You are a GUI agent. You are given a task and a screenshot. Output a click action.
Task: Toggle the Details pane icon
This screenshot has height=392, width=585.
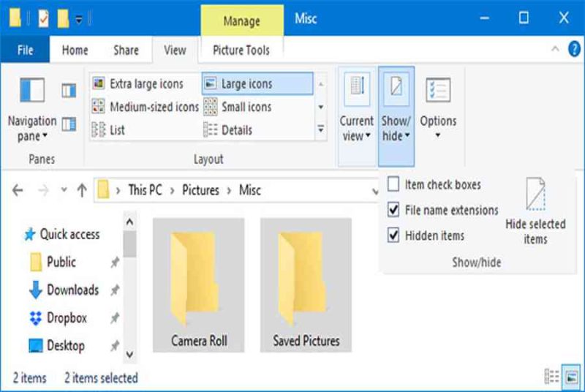coord(69,124)
